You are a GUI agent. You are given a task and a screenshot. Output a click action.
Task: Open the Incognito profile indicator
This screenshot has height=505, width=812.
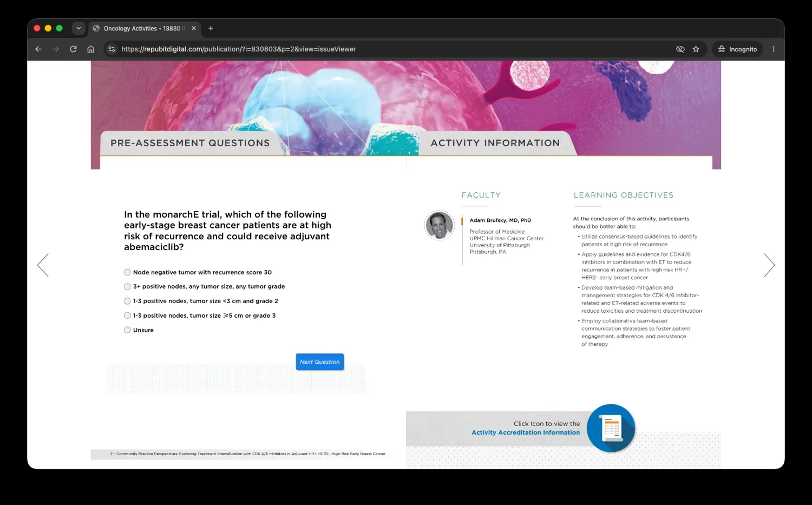pyautogui.click(x=737, y=49)
